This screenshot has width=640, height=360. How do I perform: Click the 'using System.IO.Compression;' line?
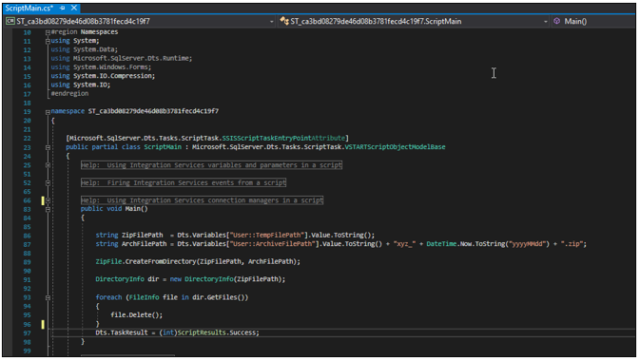click(x=103, y=76)
